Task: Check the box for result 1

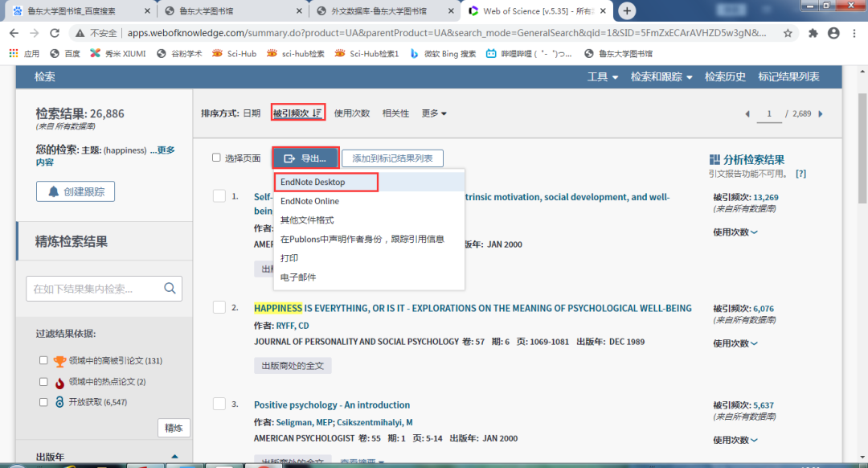Action: coord(219,196)
